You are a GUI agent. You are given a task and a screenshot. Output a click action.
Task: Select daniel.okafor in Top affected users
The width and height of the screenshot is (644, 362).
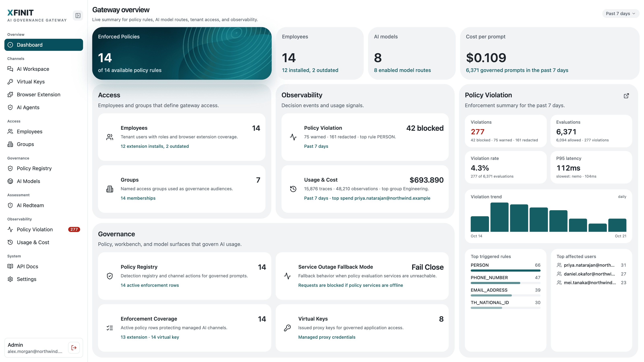(x=591, y=274)
